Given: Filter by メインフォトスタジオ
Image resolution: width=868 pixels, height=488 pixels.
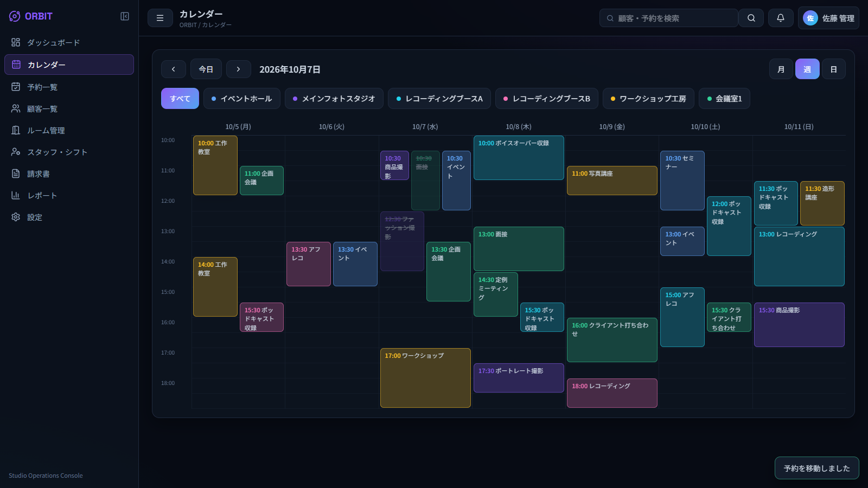Looking at the screenshot, I should point(334,99).
